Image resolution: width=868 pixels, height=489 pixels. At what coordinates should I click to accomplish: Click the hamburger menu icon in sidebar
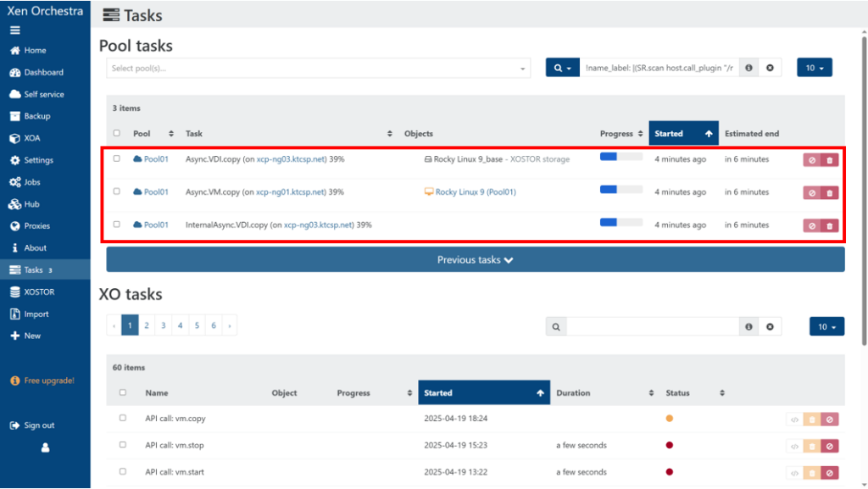14,30
